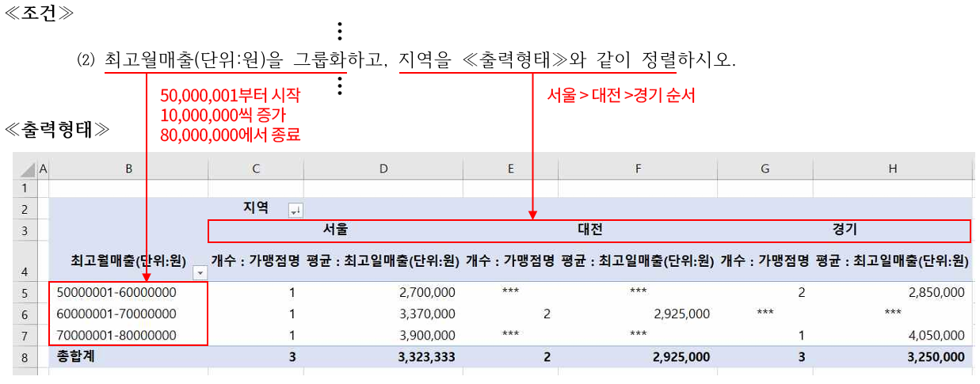Select row 2 header
The width and height of the screenshot is (980, 384).
(25, 209)
